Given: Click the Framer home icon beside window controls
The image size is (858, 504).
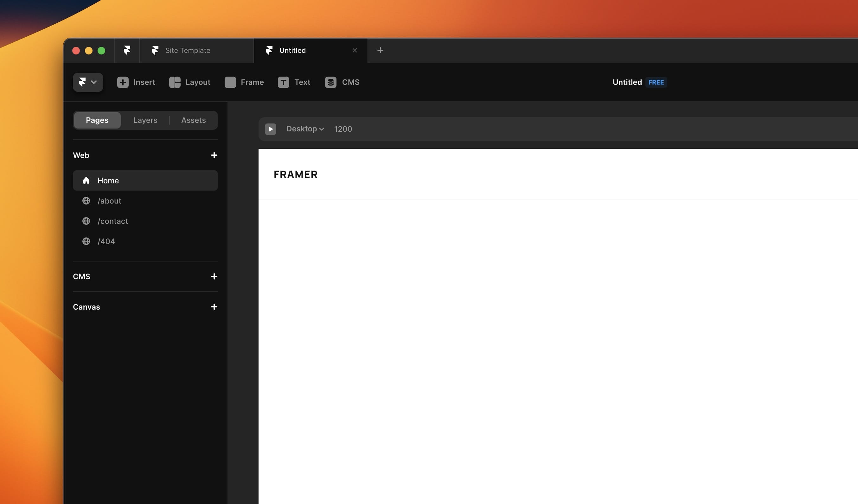Looking at the screenshot, I should 127,50.
